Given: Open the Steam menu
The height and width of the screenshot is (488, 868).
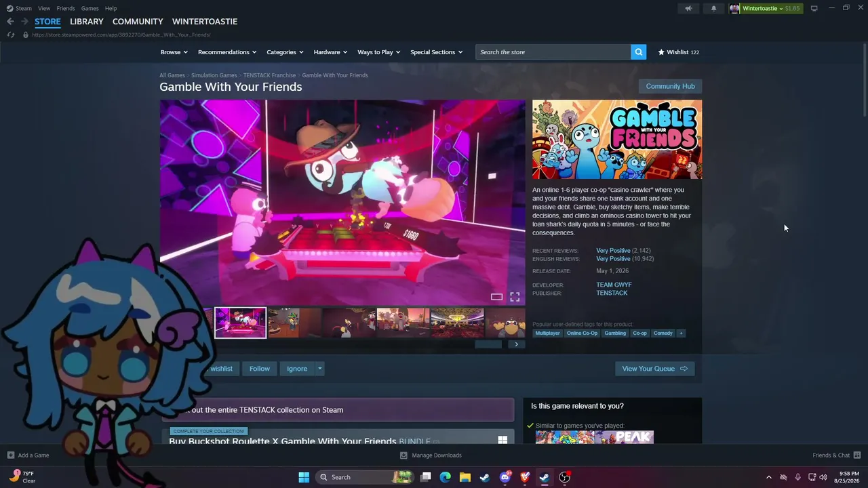Looking at the screenshot, I should click(23, 8).
